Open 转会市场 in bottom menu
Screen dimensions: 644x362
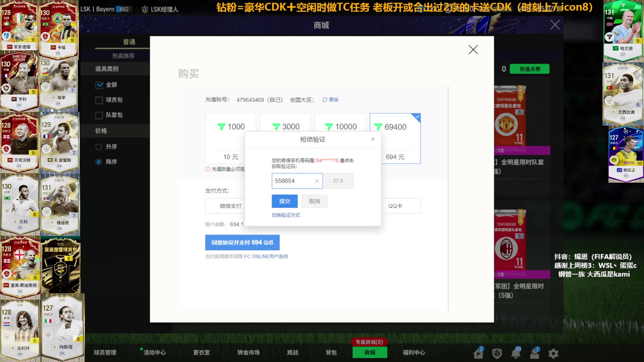pos(249,353)
